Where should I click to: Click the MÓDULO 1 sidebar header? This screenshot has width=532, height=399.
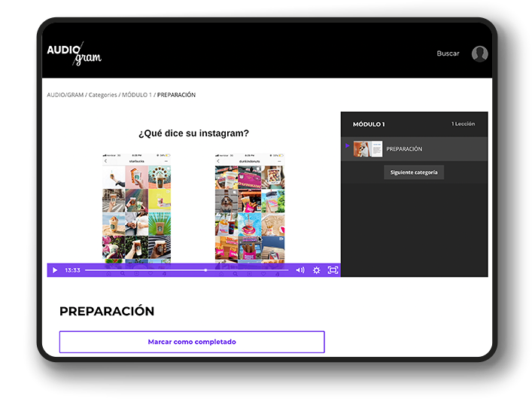pos(369,124)
